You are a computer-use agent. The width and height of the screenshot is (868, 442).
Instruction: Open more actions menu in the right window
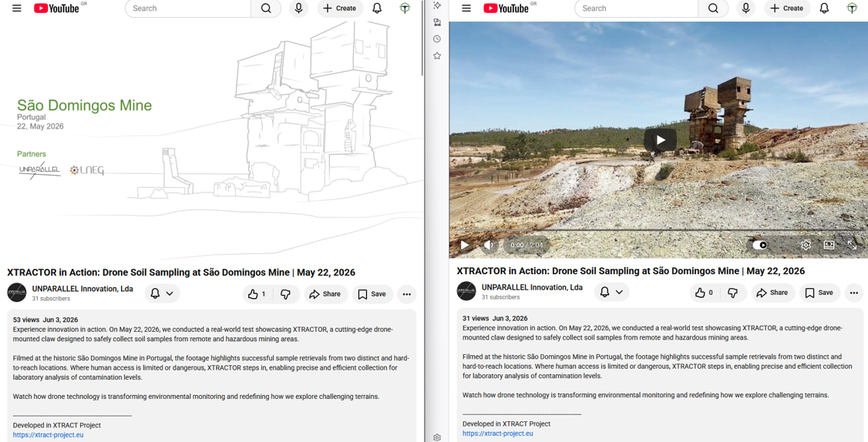pyautogui.click(x=854, y=293)
